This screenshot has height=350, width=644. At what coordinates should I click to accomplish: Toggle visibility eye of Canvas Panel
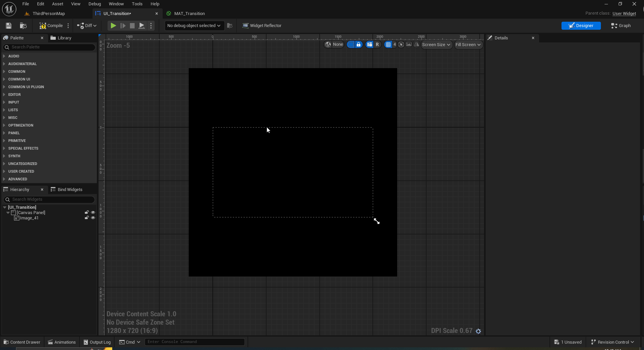click(93, 212)
